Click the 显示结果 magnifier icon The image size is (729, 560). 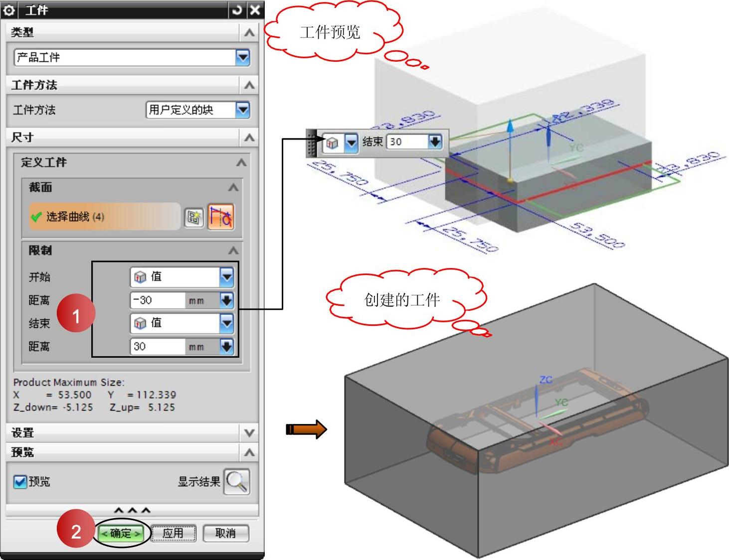[x=236, y=482]
